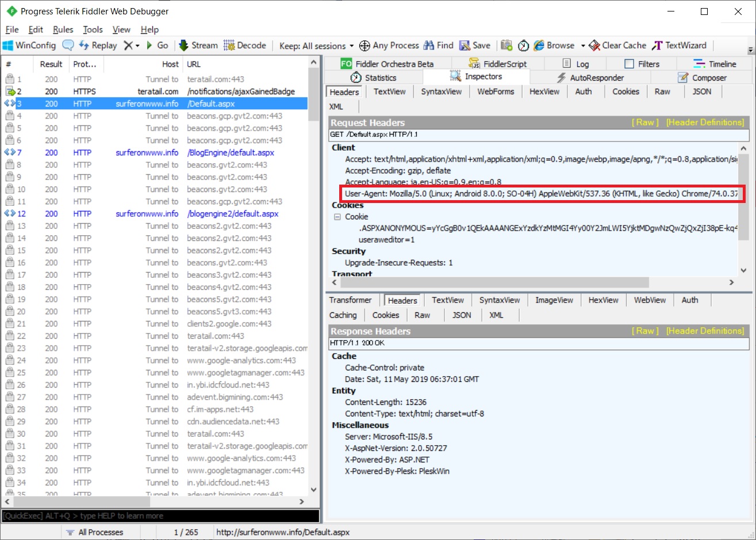Click the camera screenshot toolbar icon
756x540 pixels.
click(506, 45)
